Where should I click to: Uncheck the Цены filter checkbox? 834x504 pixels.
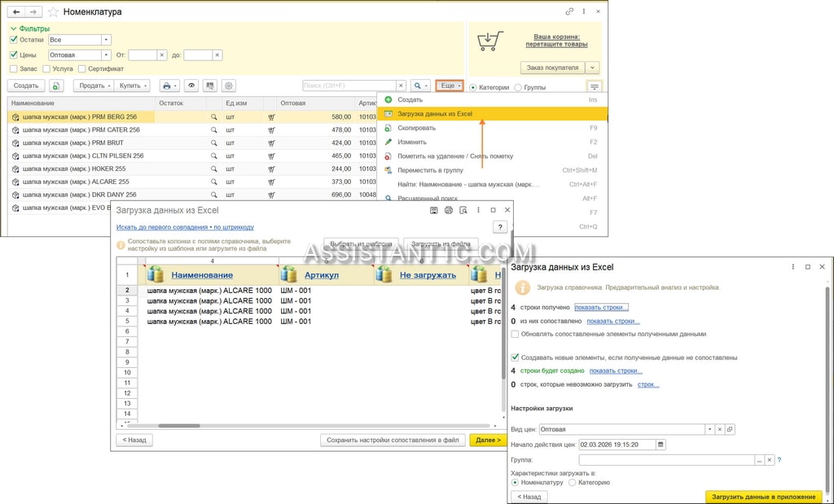coord(14,55)
